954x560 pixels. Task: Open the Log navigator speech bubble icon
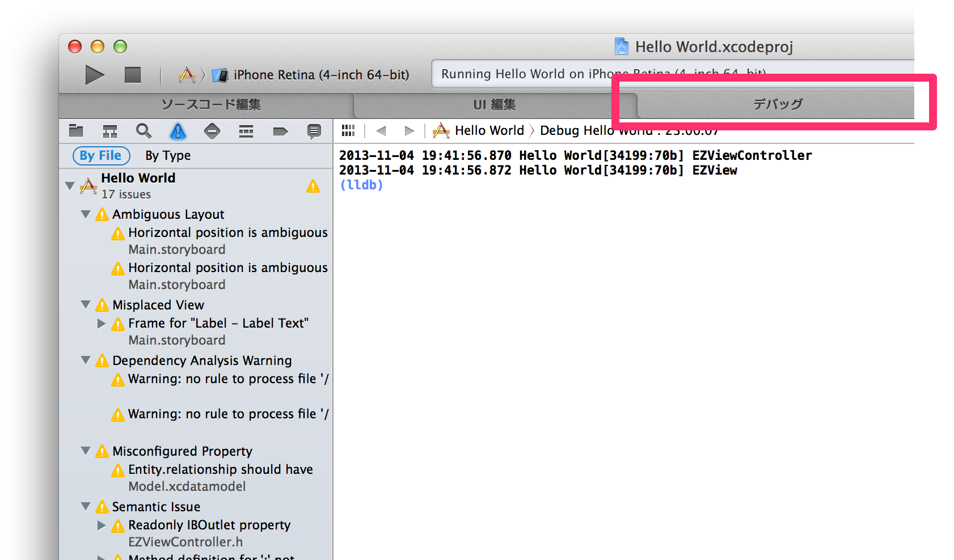[x=314, y=131]
